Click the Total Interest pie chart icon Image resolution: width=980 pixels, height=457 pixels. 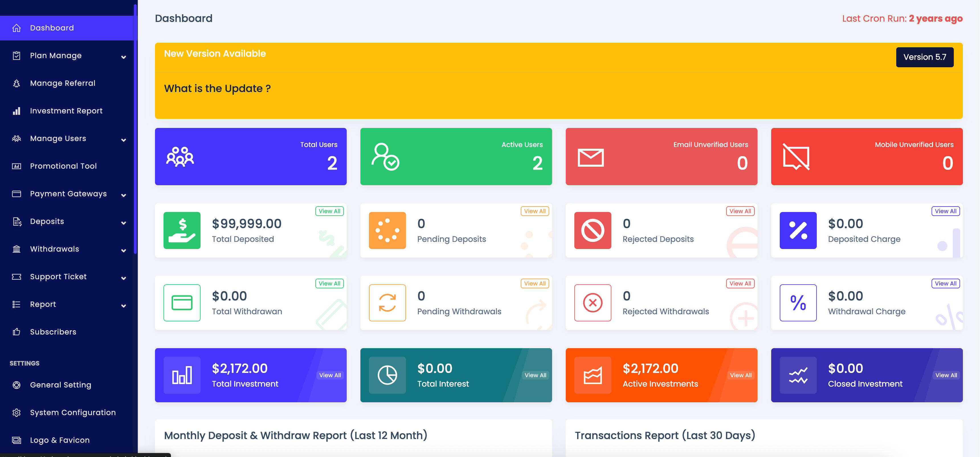click(387, 375)
